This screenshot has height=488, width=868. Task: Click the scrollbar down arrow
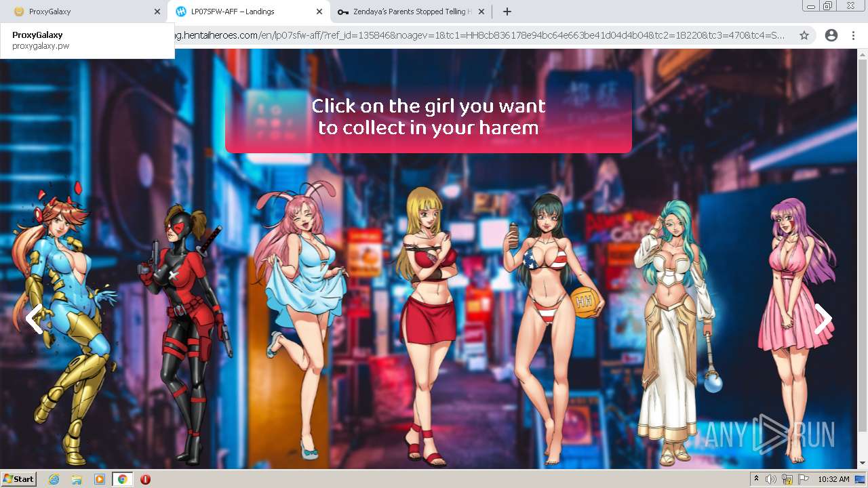863,464
